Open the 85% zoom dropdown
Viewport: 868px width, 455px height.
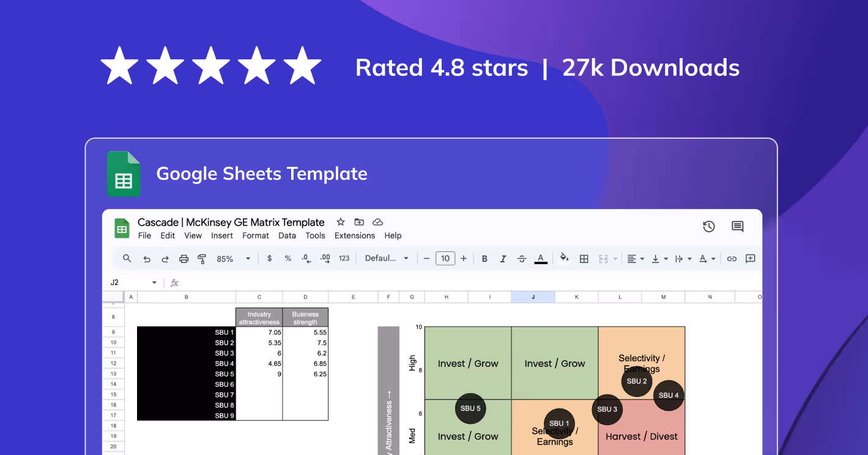coord(234,259)
